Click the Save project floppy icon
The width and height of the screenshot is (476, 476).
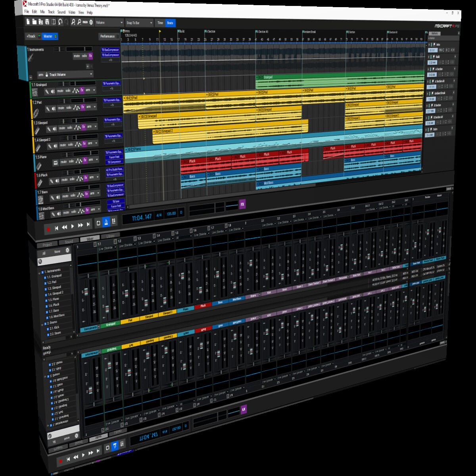pos(47,22)
